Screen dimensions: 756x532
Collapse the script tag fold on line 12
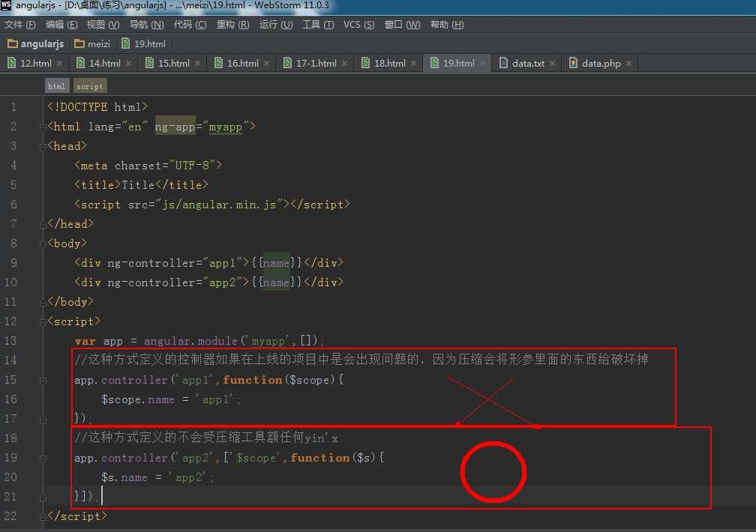43,321
